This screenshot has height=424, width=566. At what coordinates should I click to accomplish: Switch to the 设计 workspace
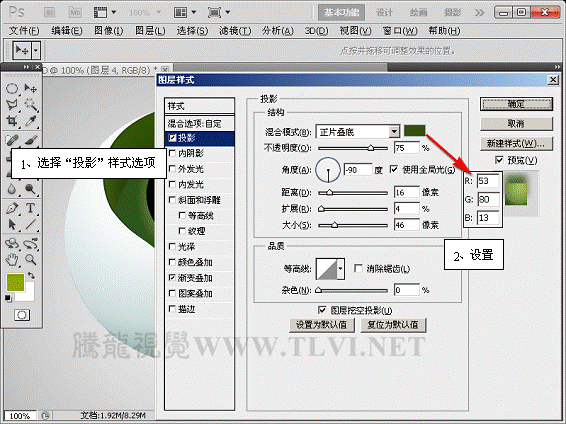click(384, 13)
